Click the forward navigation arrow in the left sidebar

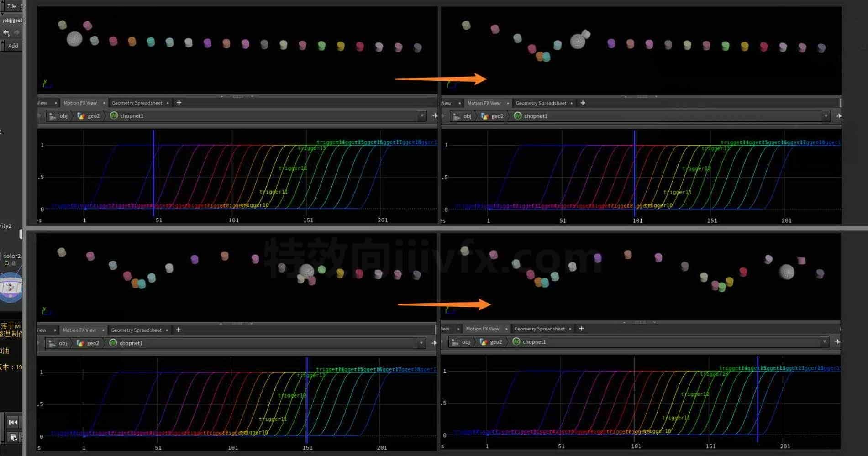[17, 32]
